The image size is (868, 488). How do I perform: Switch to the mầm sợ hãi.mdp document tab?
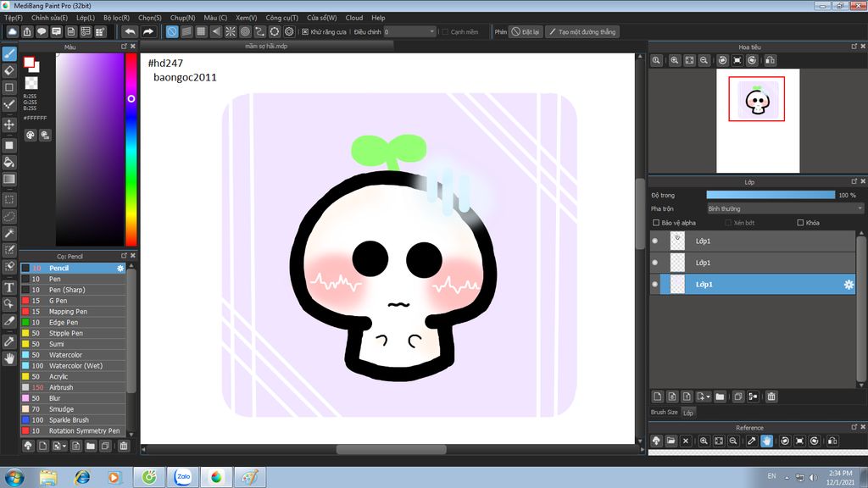[266, 46]
